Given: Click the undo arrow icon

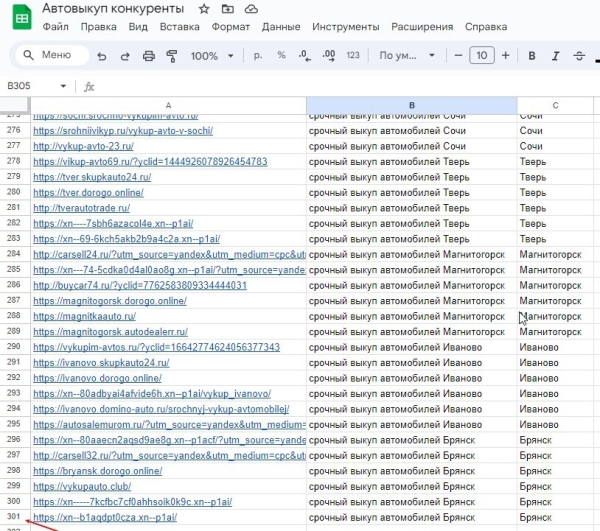Looking at the screenshot, I should tap(100, 56).
